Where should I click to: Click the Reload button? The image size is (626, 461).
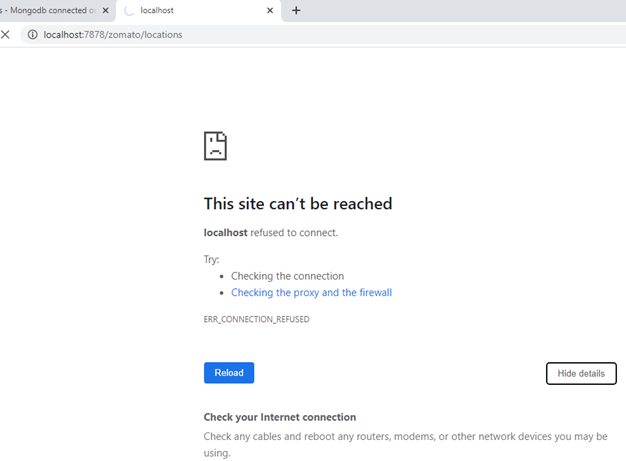(x=229, y=373)
